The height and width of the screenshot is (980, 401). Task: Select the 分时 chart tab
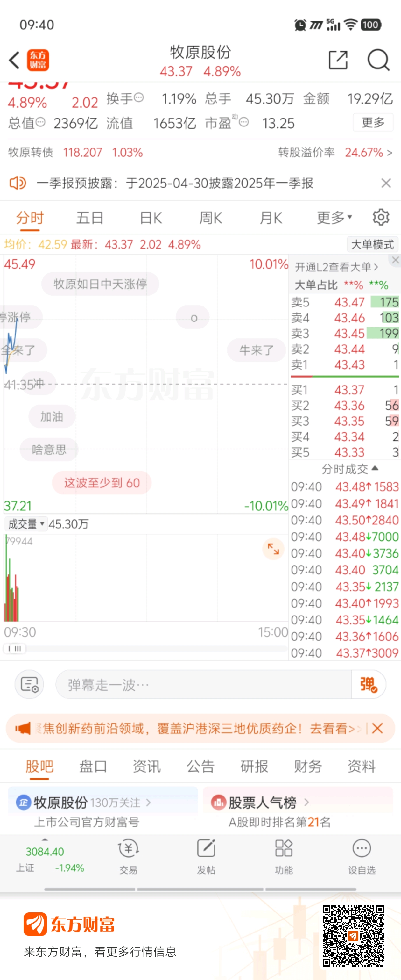click(30, 218)
